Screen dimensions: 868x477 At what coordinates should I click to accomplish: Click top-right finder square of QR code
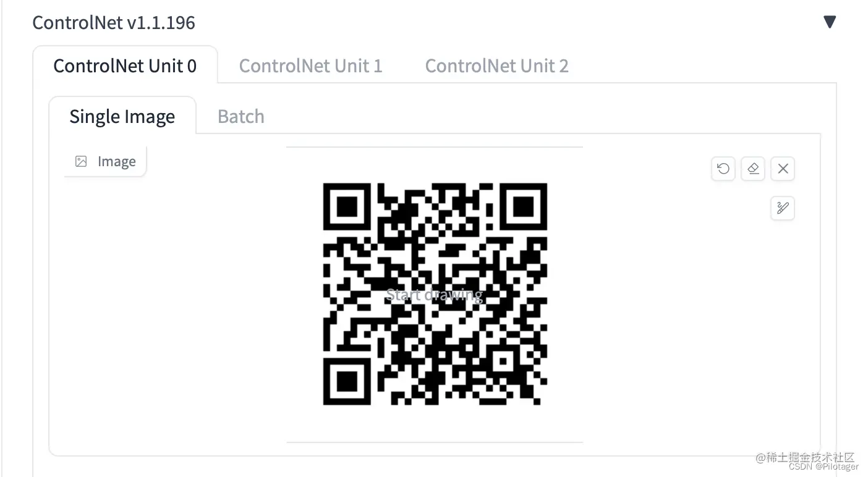coord(523,207)
